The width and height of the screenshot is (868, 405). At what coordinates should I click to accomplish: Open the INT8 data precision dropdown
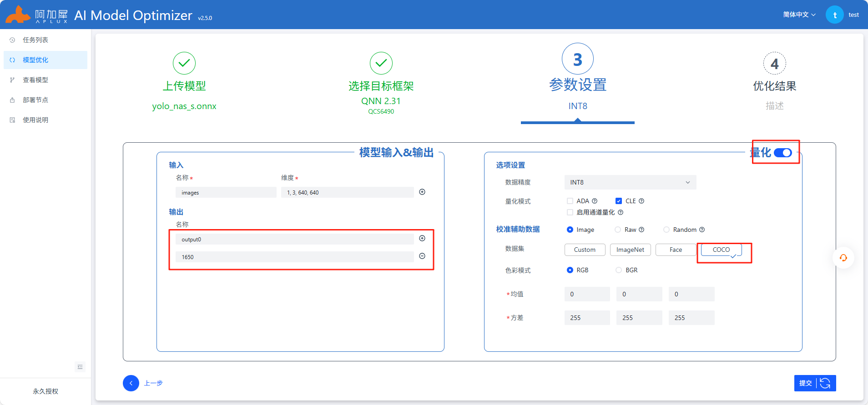click(x=631, y=182)
